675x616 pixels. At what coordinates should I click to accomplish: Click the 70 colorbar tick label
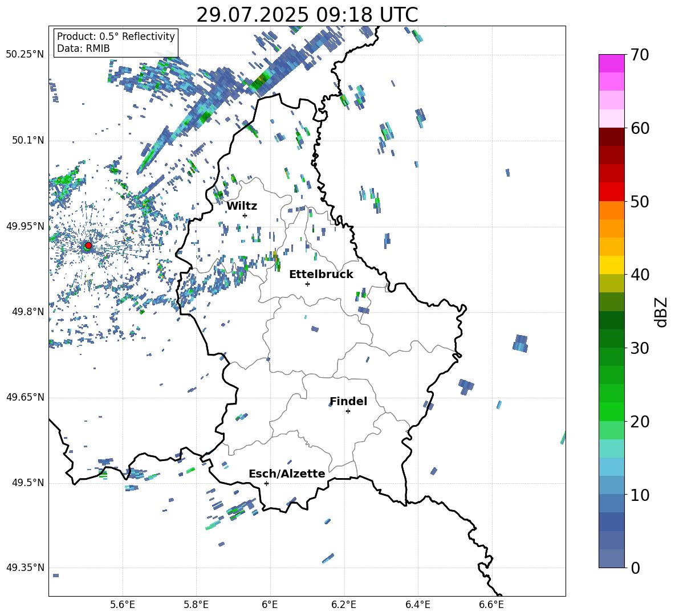pyautogui.click(x=640, y=55)
